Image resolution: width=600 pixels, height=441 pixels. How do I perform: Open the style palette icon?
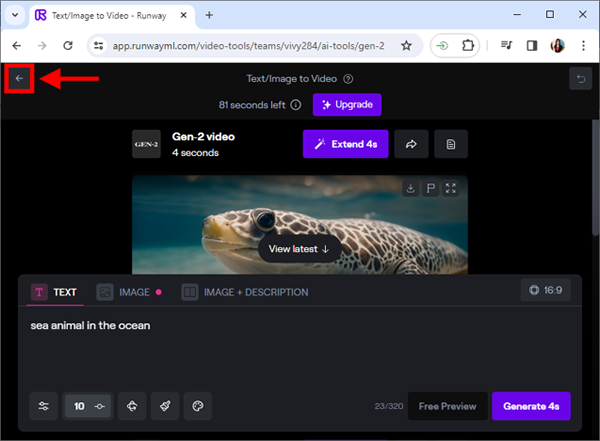[198, 406]
